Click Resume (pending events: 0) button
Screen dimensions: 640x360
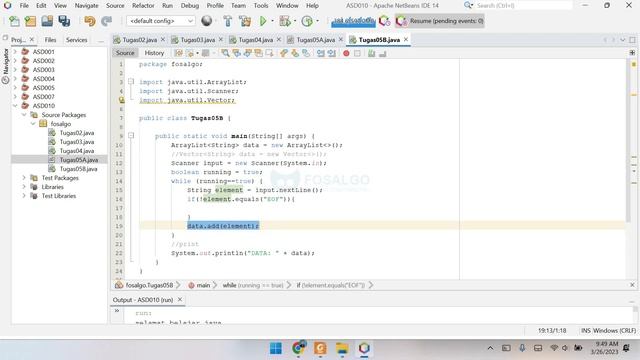440,21
